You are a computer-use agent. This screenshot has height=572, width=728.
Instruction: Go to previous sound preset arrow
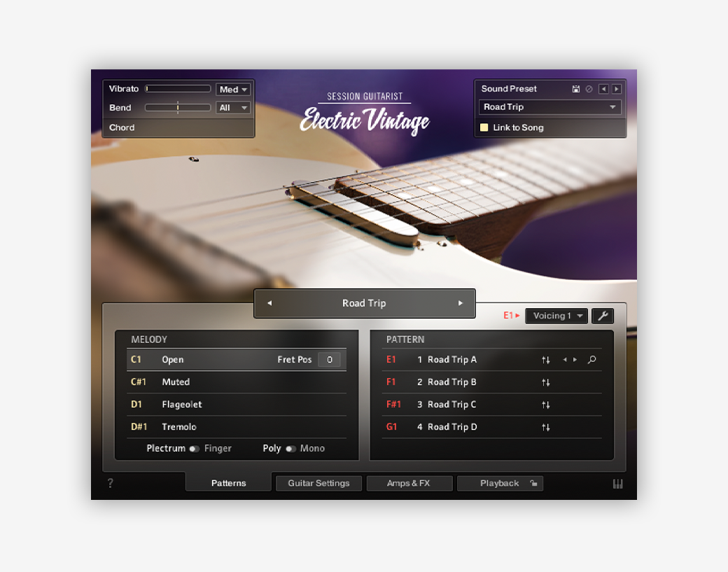pyautogui.click(x=603, y=89)
